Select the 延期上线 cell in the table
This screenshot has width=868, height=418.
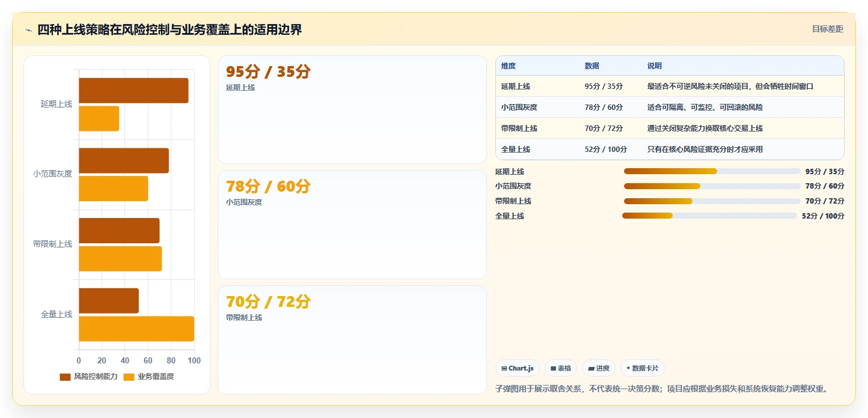[x=516, y=86]
